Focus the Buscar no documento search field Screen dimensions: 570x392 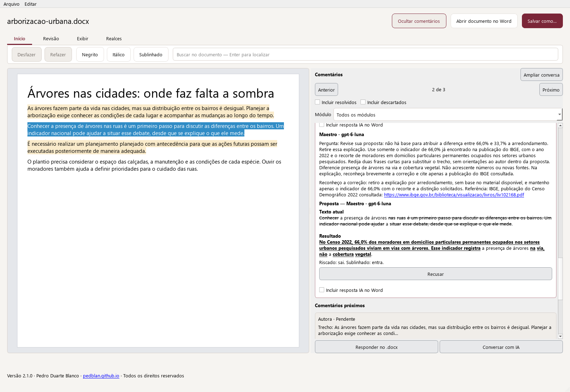(x=365, y=55)
